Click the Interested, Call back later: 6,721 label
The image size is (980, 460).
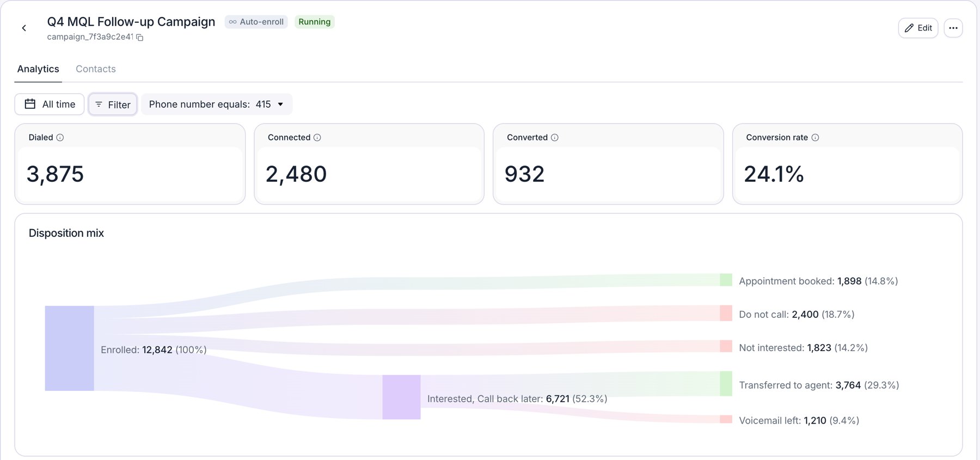517,399
